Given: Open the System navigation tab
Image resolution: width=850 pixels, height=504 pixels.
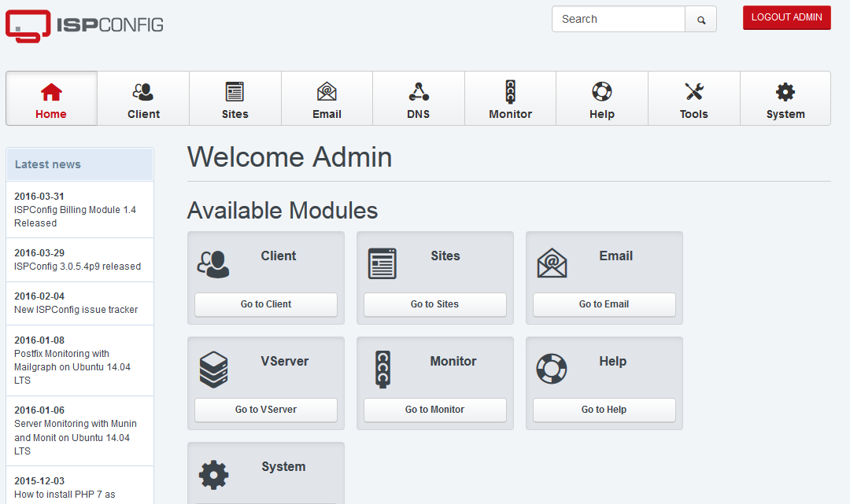Looking at the screenshot, I should click(785, 98).
